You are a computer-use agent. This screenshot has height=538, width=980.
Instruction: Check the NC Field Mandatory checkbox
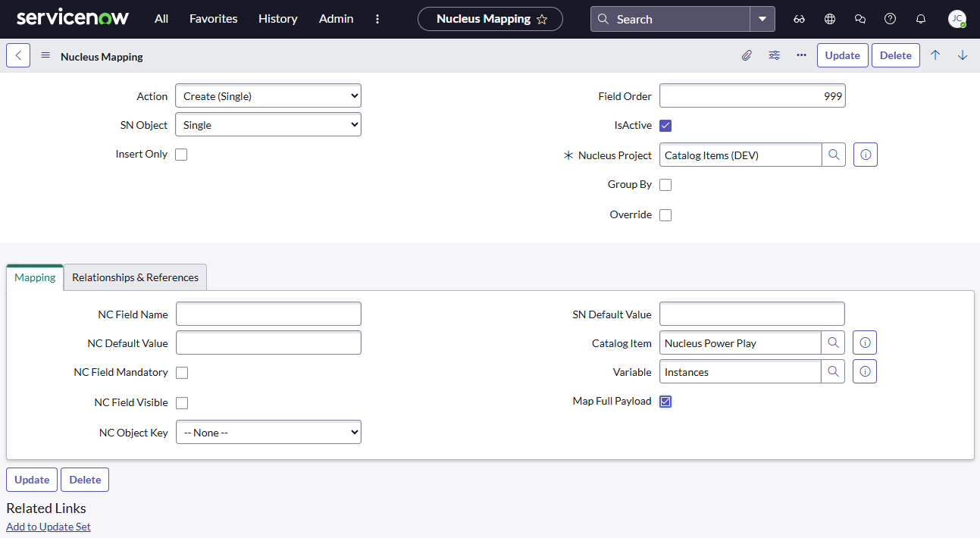(x=182, y=373)
